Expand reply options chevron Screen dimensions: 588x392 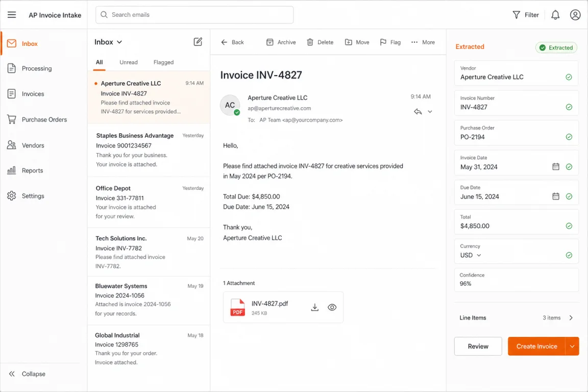tap(430, 111)
